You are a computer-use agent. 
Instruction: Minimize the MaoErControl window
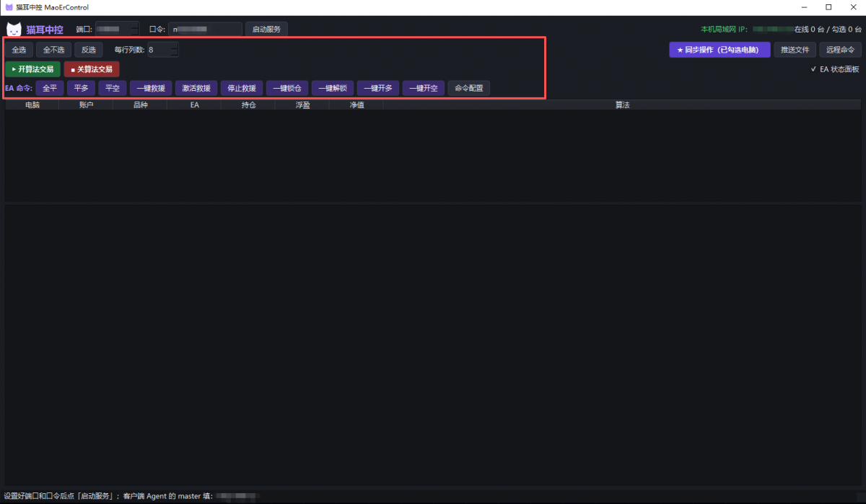[804, 7]
